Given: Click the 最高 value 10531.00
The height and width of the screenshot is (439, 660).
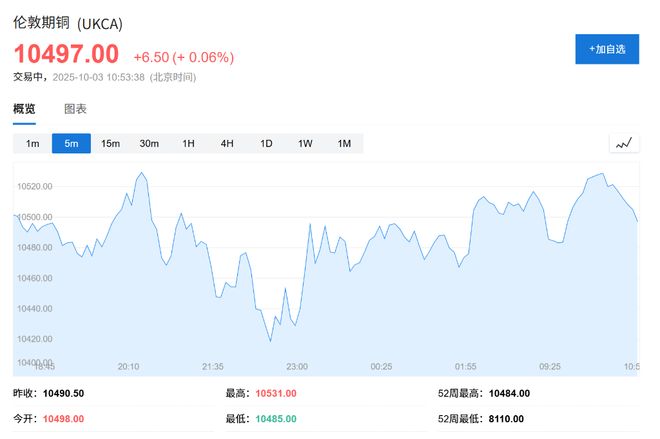Looking at the screenshot, I should tap(276, 394).
